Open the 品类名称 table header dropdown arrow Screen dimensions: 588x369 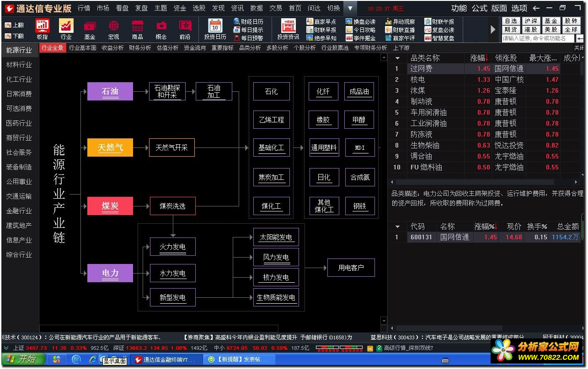[397, 58]
